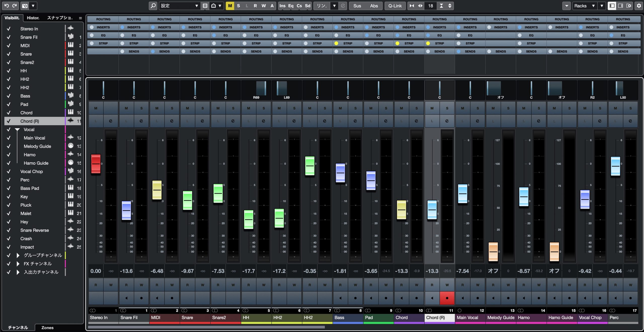Click the monitor speaker icon on Snare Fil
Image resolution: width=644 pixels, height=332 pixels.
tap(126, 298)
